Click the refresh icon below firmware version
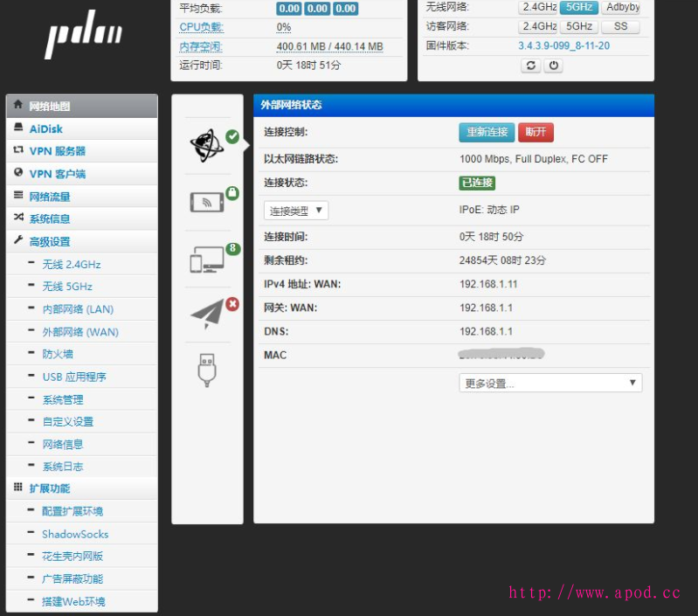The image size is (698, 616). point(530,66)
